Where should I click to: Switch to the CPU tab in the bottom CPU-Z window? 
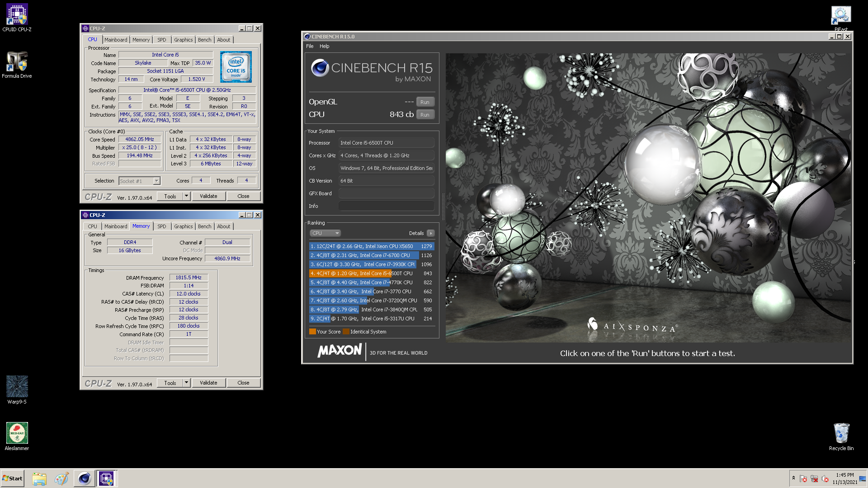[x=93, y=226]
